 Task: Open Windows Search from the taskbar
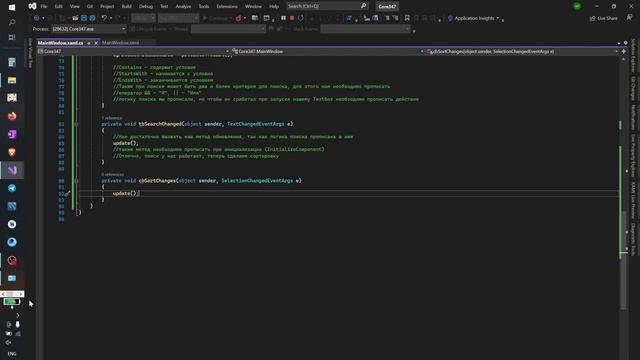pyautogui.click(x=12, y=22)
